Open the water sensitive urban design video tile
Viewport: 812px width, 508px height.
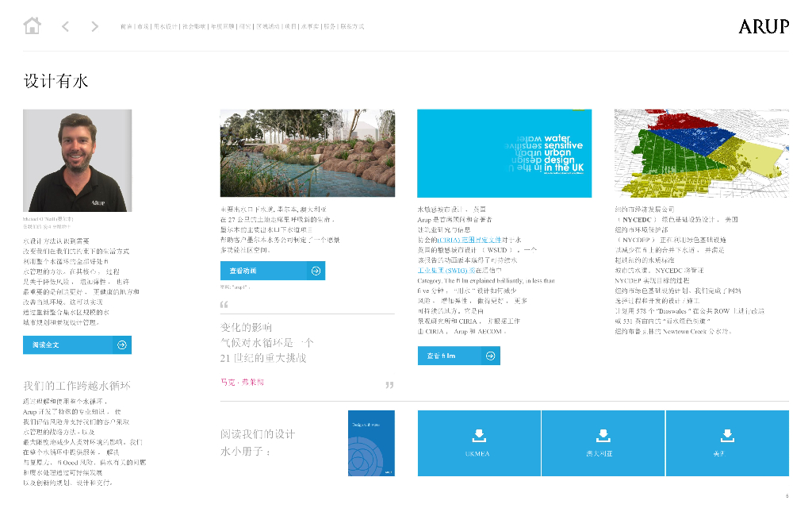pyautogui.click(x=504, y=153)
